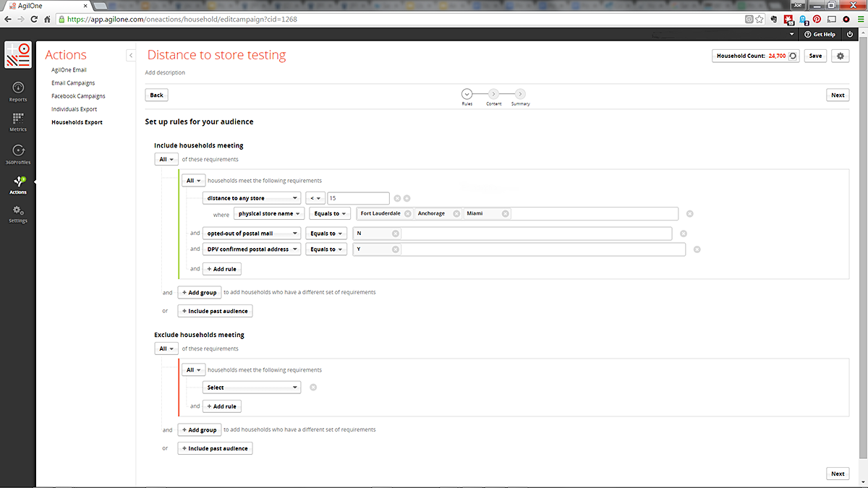Image resolution: width=868 pixels, height=488 pixels.
Task: Click Add rule in the Include group
Action: 221,268
